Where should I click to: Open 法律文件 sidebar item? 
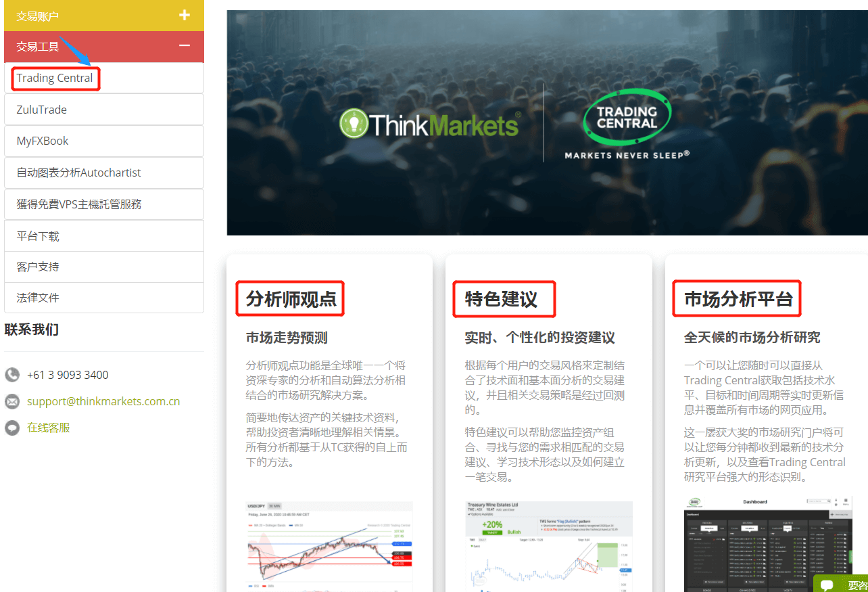pos(104,298)
